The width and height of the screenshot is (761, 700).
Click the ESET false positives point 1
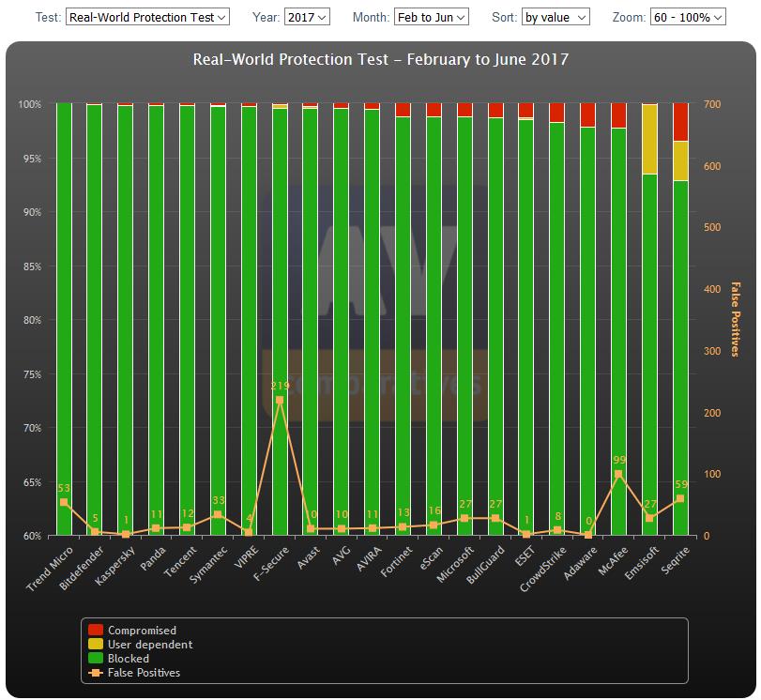coord(526,534)
